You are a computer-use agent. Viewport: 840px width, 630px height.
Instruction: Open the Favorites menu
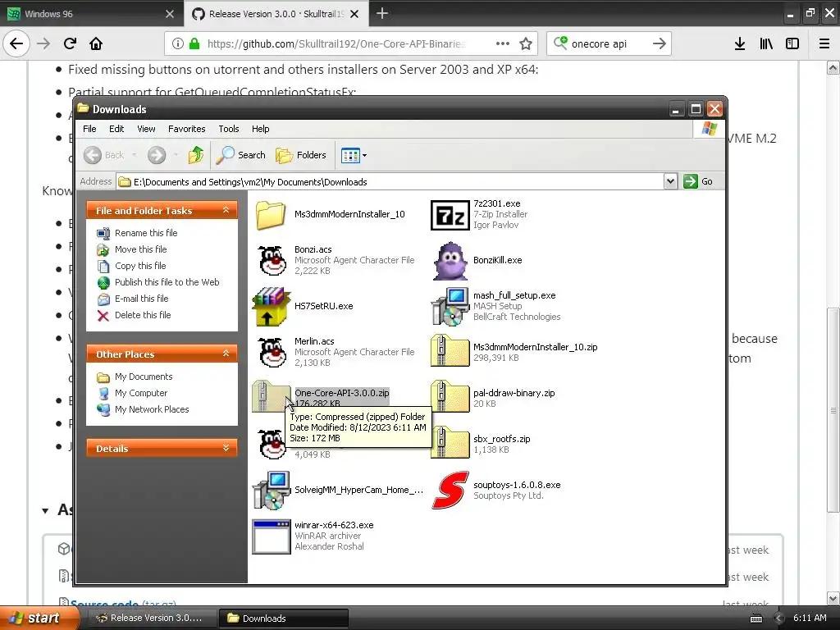pyautogui.click(x=186, y=129)
